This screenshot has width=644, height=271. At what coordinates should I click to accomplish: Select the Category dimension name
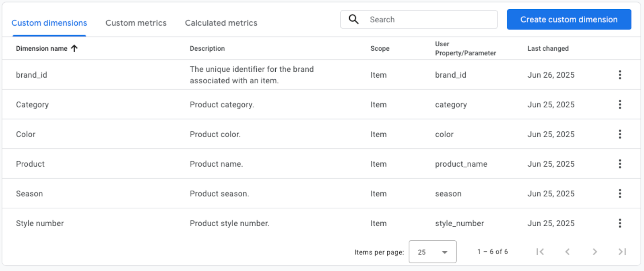(x=32, y=105)
